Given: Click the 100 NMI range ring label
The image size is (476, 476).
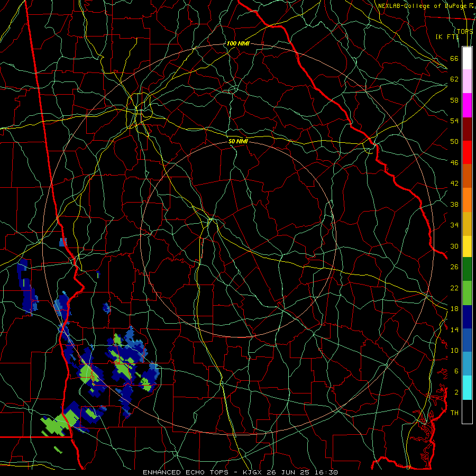Looking at the screenshot, I should [238, 43].
